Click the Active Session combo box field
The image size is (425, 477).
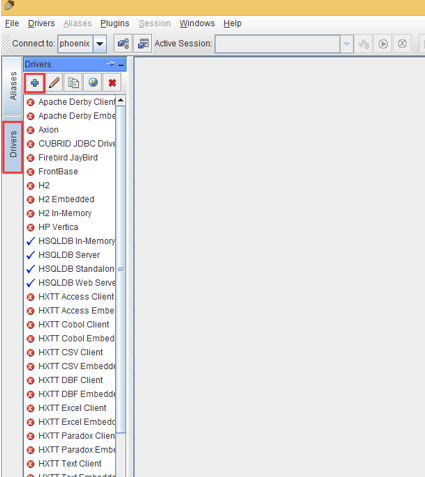point(277,44)
